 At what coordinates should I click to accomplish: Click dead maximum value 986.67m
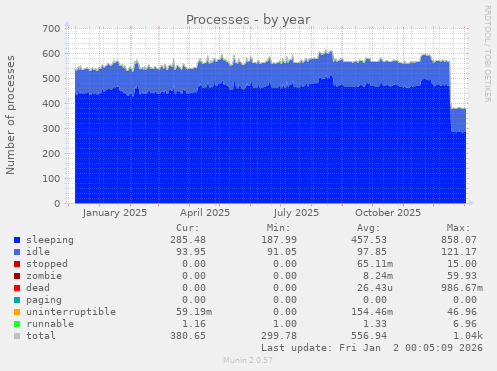point(462,288)
